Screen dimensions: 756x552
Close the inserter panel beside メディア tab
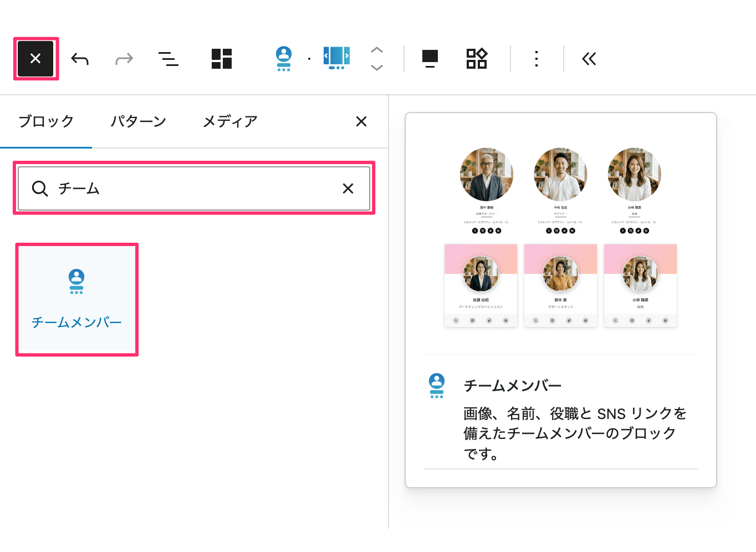pyautogui.click(x=361, y=121)
